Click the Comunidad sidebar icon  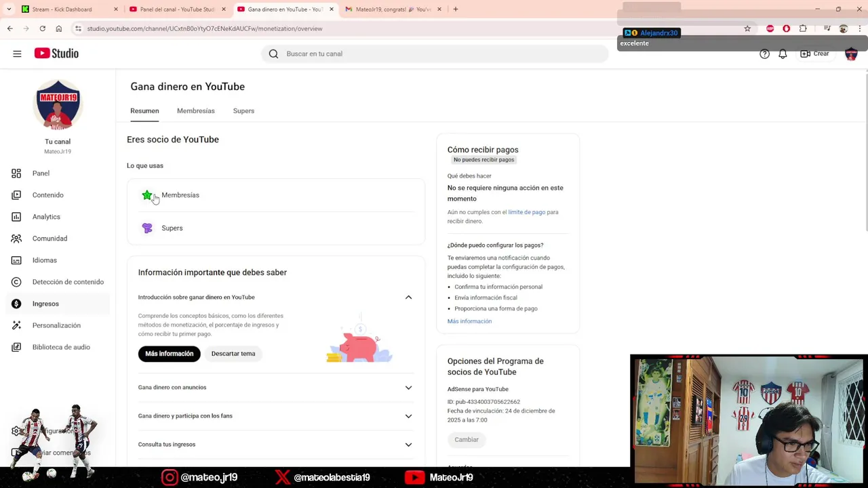pyautogui.click(x=16, y=239)
